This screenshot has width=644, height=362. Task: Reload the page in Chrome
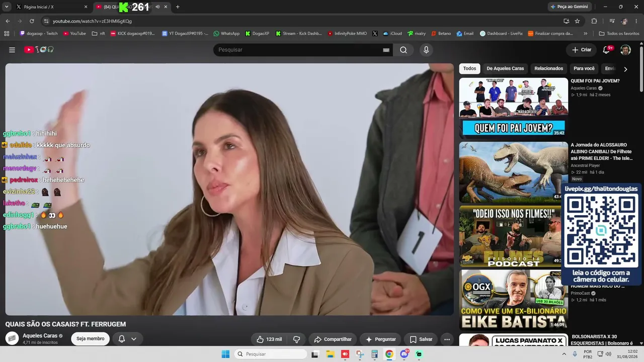point(32,21)
